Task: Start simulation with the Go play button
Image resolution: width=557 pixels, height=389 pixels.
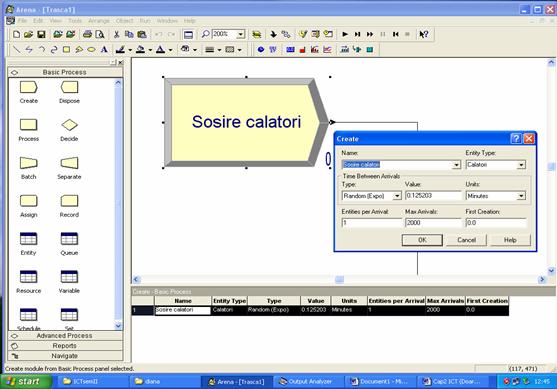Action: point(345,34)
